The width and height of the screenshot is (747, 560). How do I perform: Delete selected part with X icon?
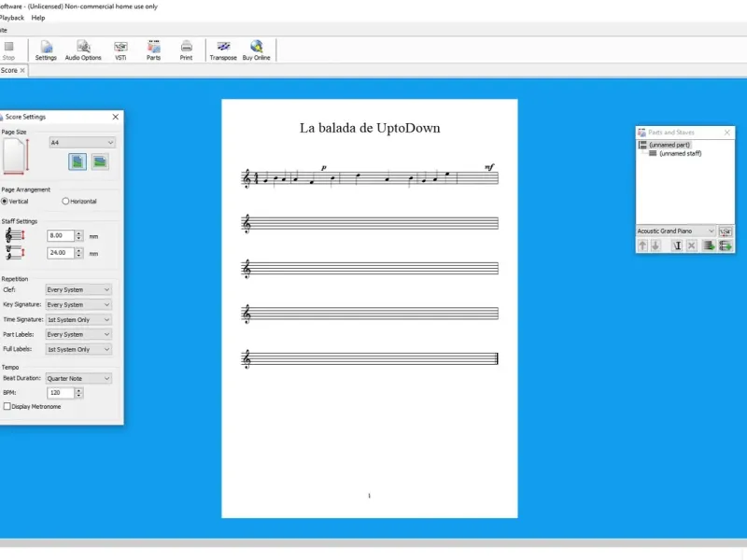pos(692,245)
